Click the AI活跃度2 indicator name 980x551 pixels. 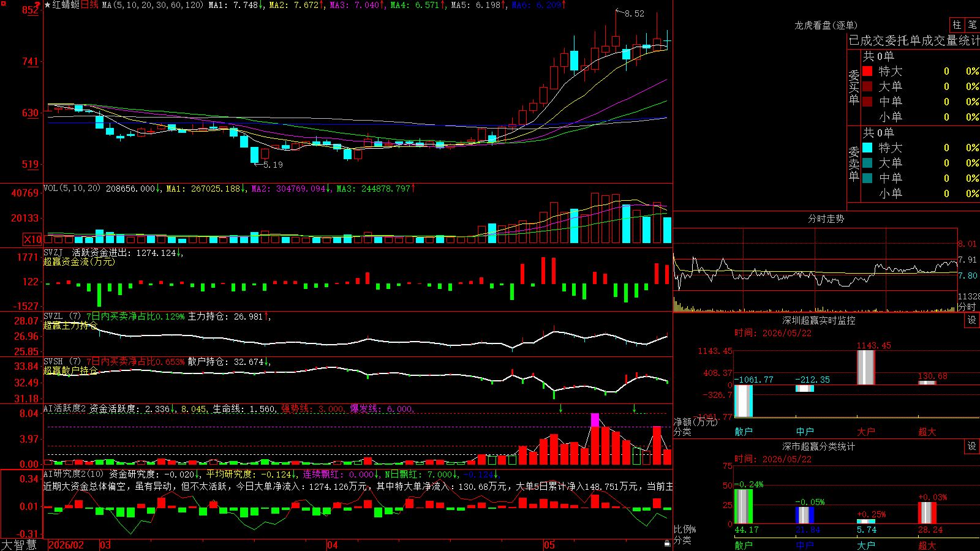[x=64, y=408]
